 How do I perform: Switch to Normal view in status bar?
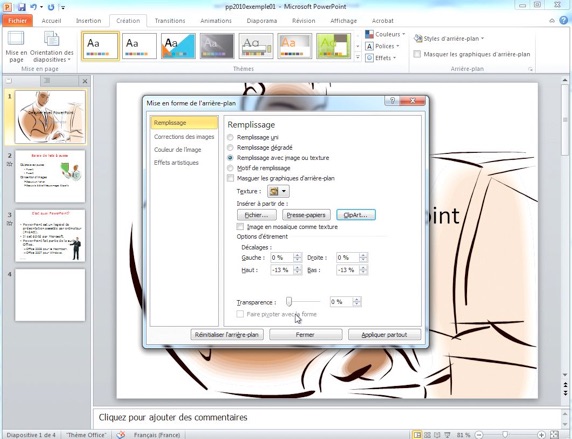point(417,435)
